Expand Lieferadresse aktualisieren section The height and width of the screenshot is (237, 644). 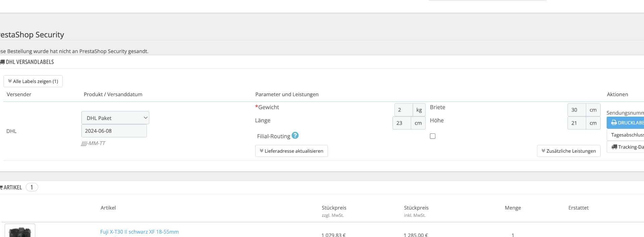(x=291, y=151)
